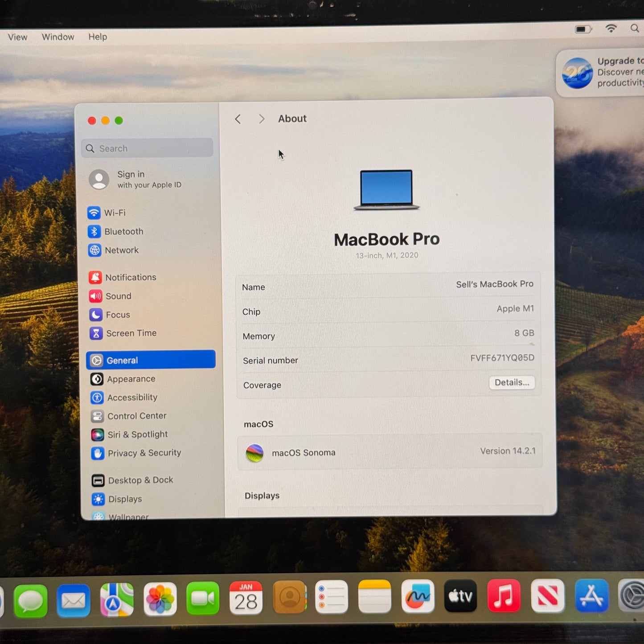Select General in the sidebar
This screenshot has width=644, height=644.
point(151,360)
